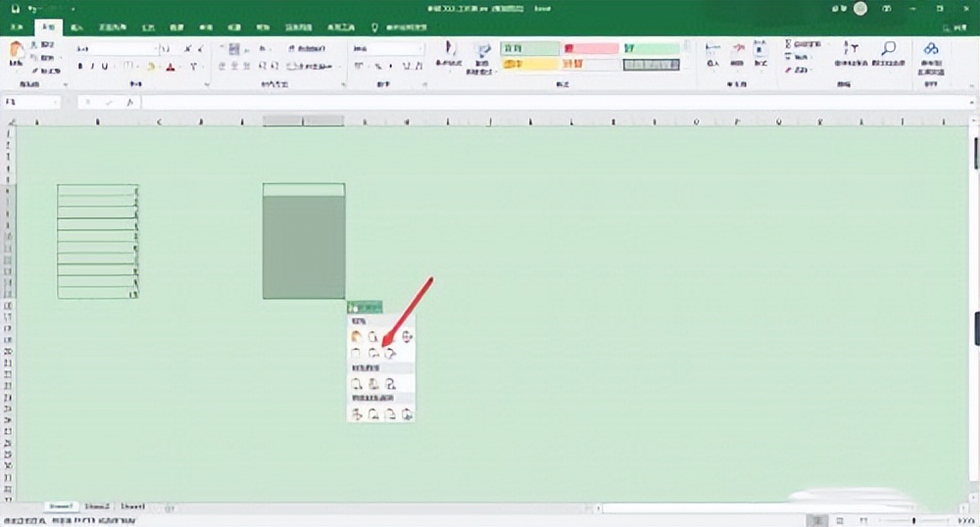Switch to Page Break Preview in status bar
Image resolution: width=980 pixels, height=527 pixels.
point(863,520)
